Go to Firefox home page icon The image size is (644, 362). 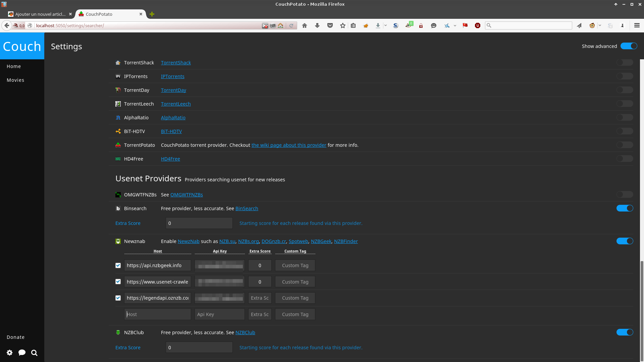point(305,25)
